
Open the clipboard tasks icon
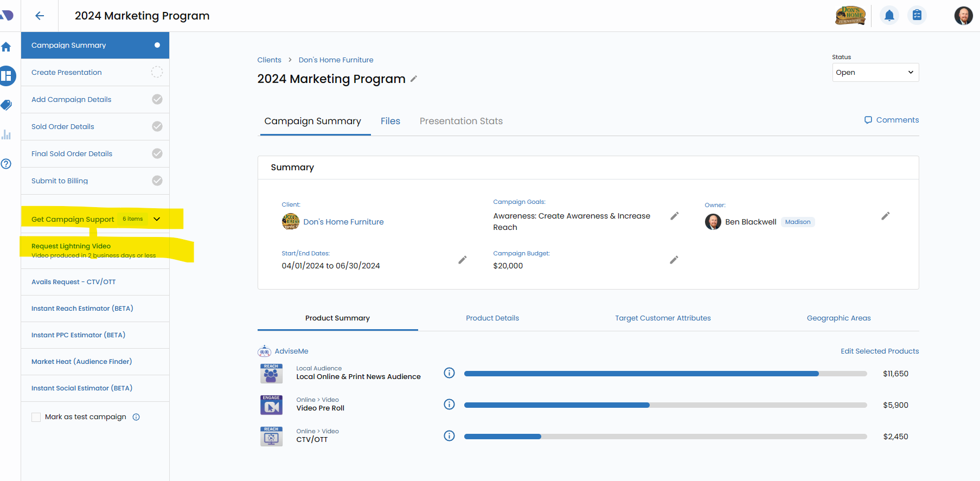[x=917, y=16]
